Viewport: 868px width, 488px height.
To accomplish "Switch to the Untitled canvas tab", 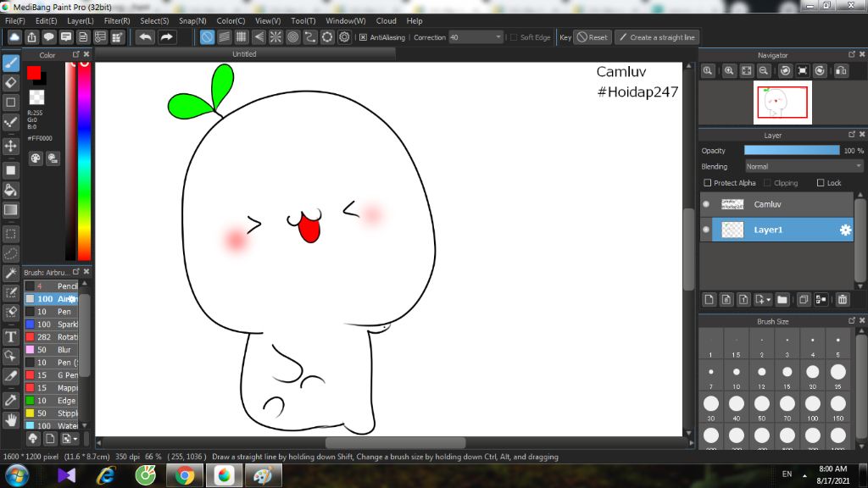I will click(245, 53).
